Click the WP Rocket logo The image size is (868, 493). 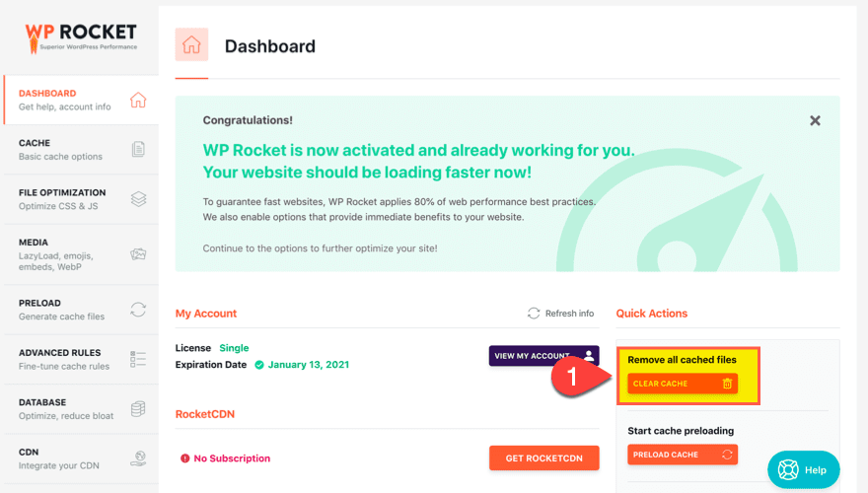[81, 37]
